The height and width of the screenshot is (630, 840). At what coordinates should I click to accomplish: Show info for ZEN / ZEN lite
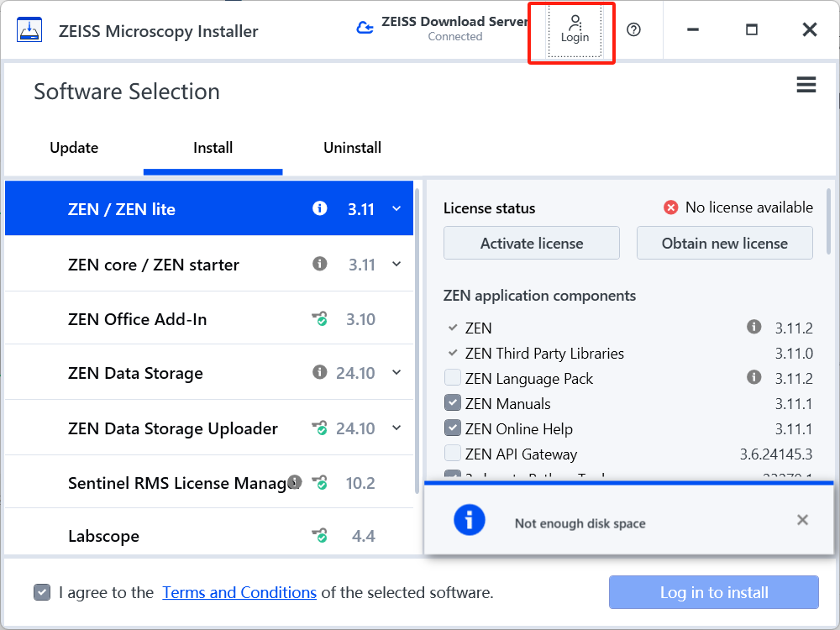tap(320, 207)
